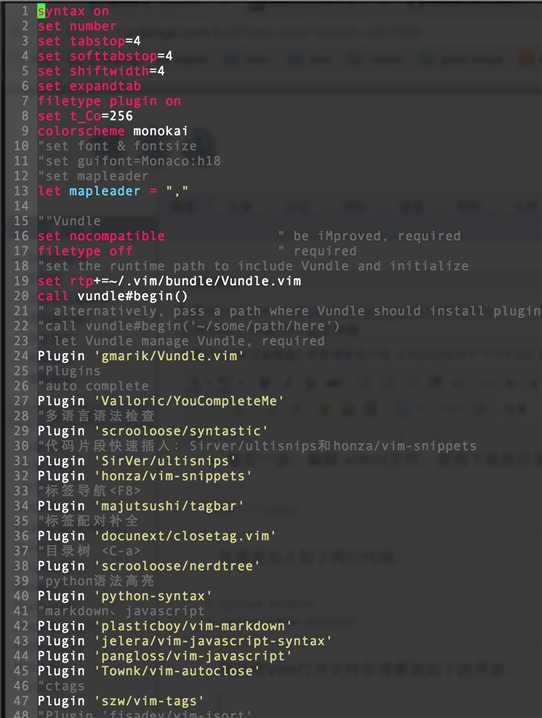Click comment 'set the runtime path to include Vundle'

pyautogui.click(x=254, y=266)
